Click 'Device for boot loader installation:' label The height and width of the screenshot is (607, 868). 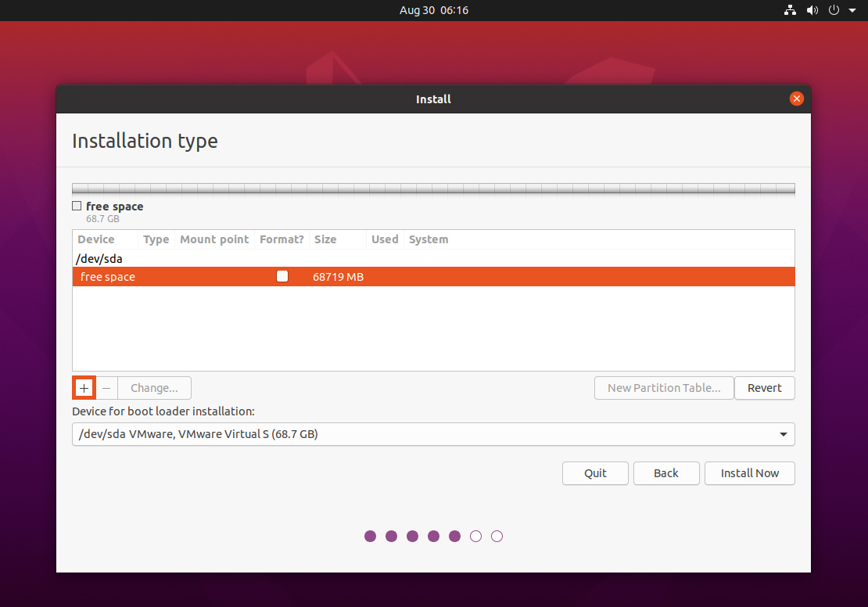tap(163, 411)
